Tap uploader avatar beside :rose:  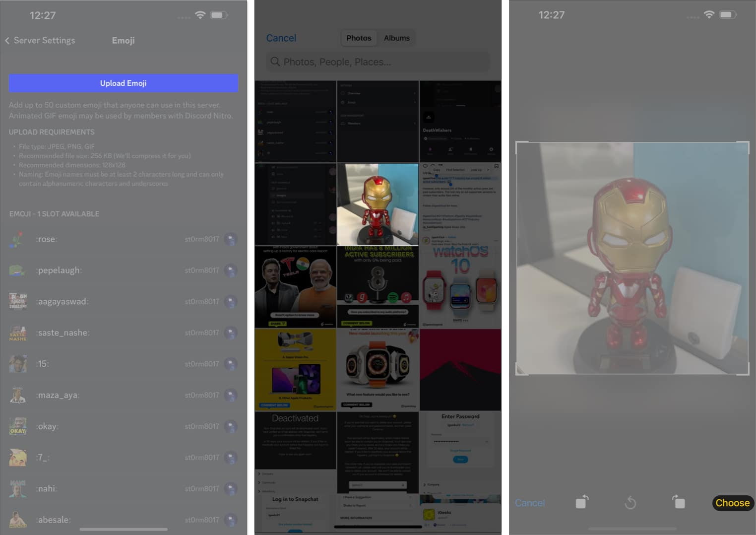tap(231, 239)
